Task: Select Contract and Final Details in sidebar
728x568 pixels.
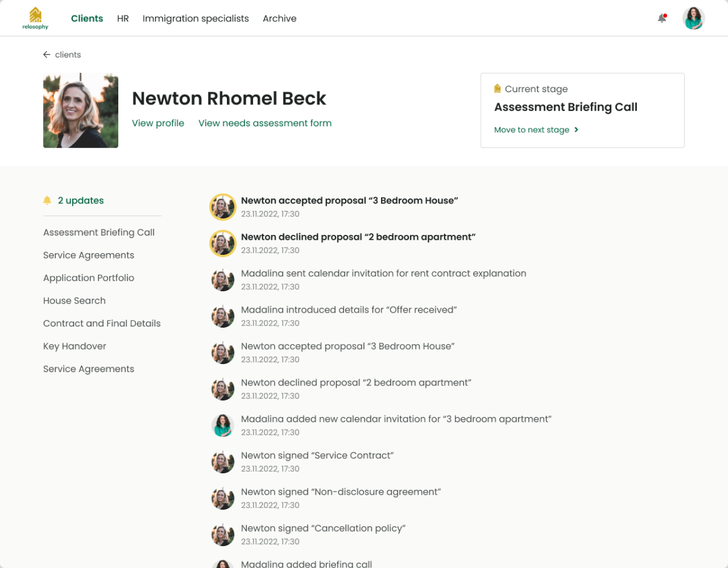Action: [x=102, y=323]
